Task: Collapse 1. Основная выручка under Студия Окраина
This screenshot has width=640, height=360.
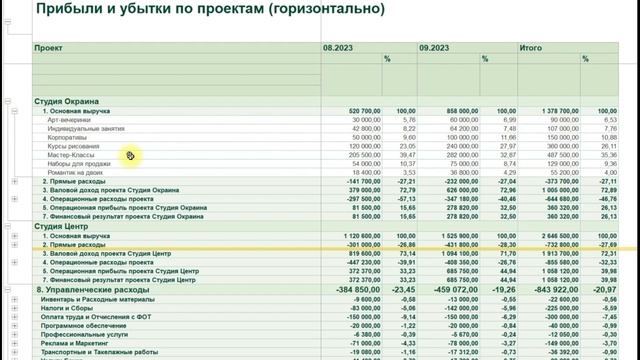Action: (15, 111)
